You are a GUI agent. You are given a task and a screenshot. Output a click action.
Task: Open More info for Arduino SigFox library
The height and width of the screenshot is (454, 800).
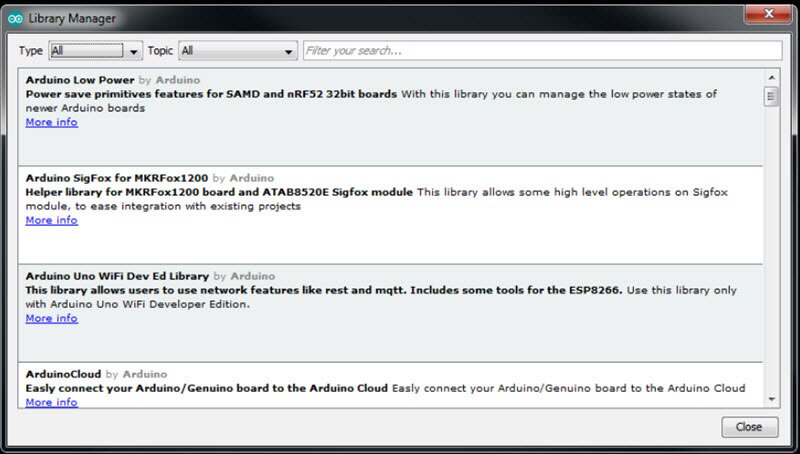51,220
